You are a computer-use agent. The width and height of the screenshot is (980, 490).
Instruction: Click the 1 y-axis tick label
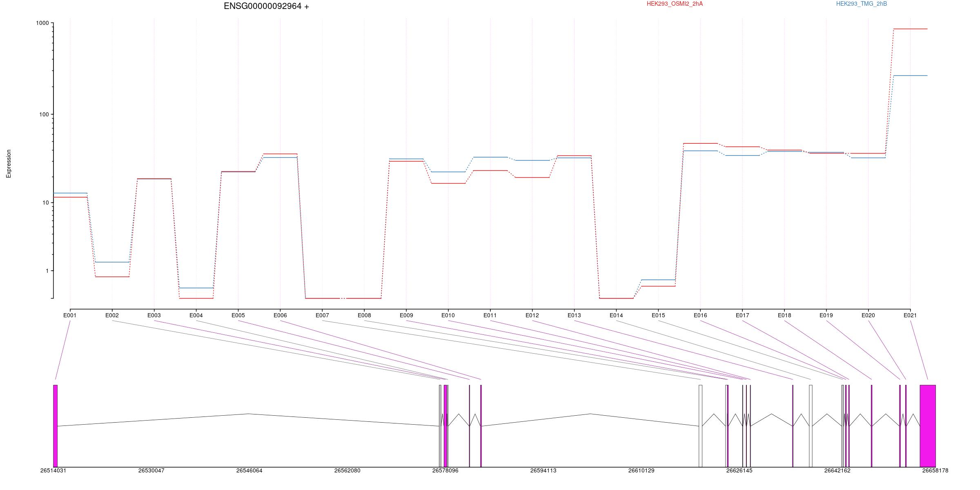(x=47, y=271)
